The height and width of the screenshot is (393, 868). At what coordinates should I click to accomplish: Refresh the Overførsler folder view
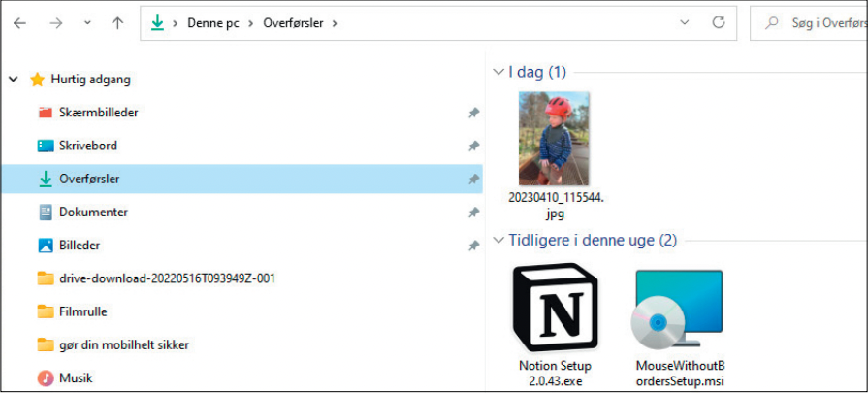pyautogui.click(x=719, y=22)
